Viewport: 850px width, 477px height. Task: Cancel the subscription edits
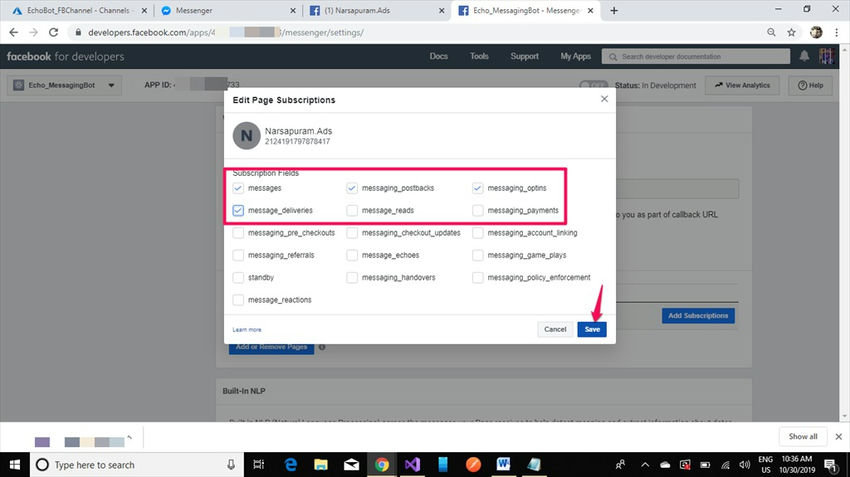pyautogui.click(x=555, y=329)
